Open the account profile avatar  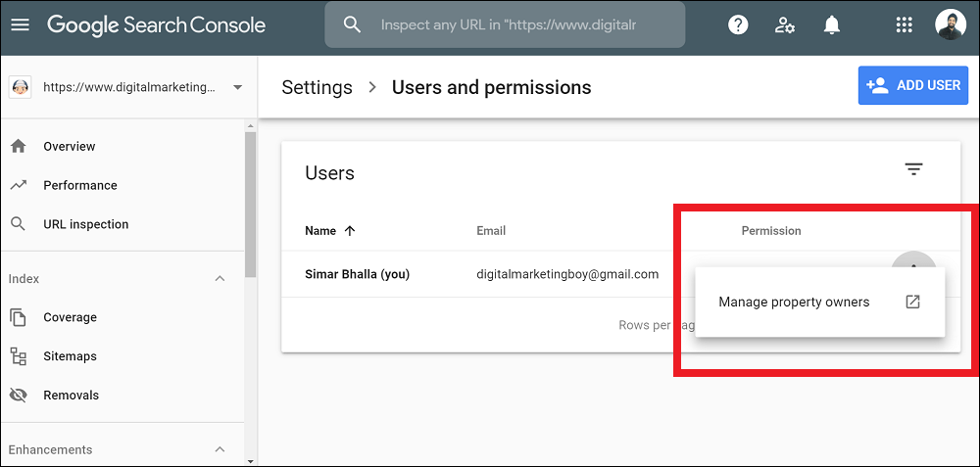pos(951,25)
